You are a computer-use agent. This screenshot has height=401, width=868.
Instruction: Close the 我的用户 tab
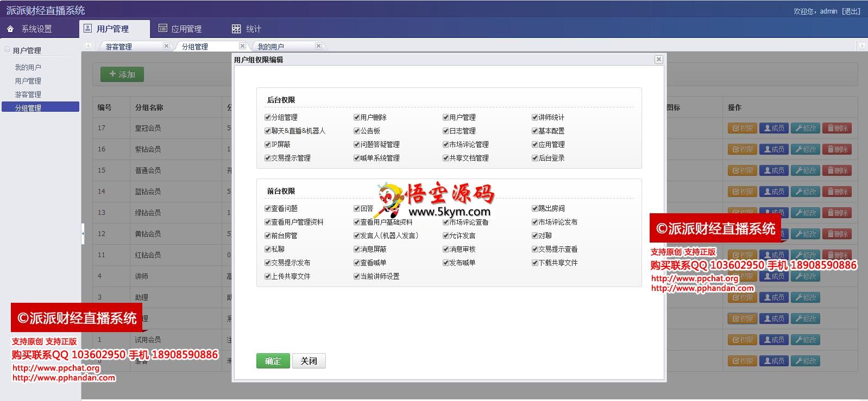(318, 46)
